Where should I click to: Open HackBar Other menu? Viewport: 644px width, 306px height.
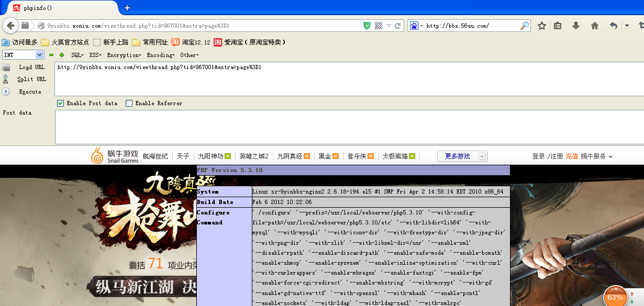[x=190, y=55]
